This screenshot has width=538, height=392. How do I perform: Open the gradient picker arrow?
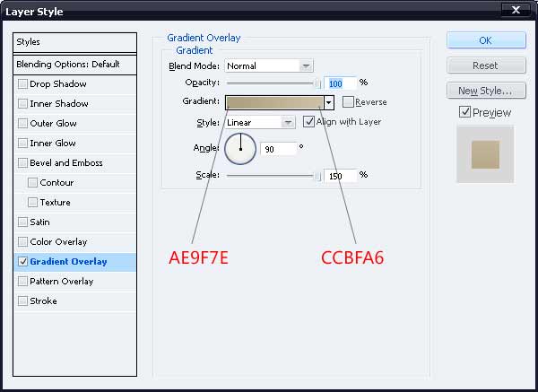point(329,102)
